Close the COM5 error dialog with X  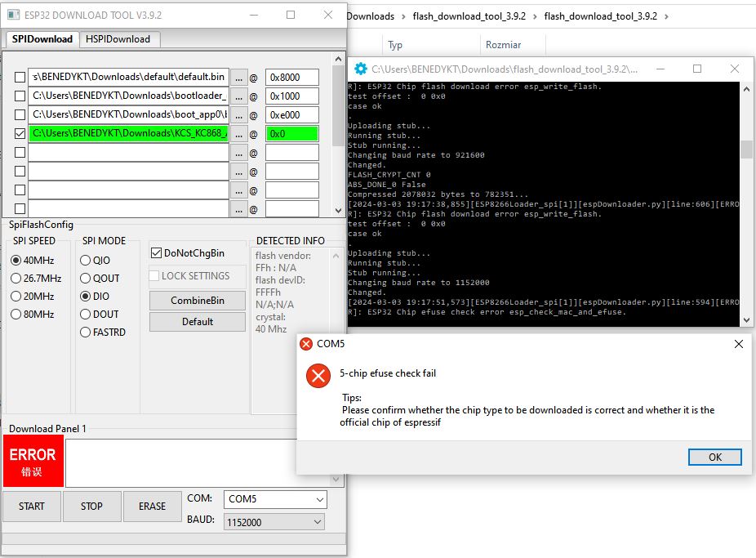(738, 344)
